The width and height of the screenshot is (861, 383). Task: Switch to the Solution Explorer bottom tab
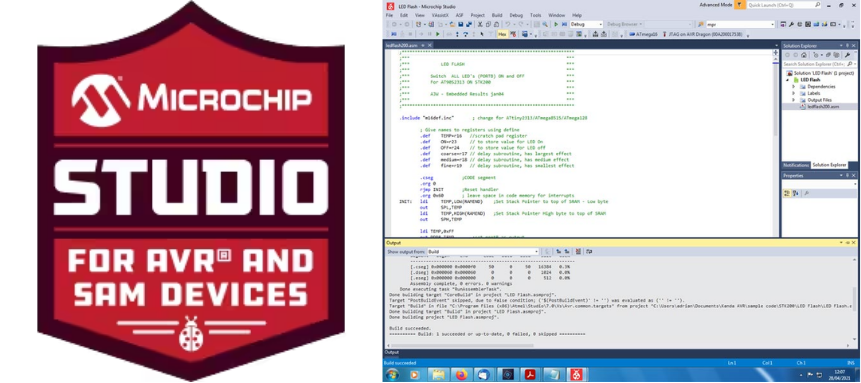pos(829,165)
